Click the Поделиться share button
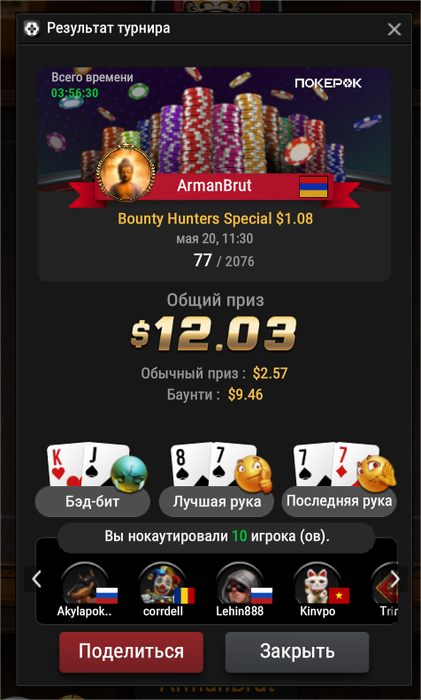 click(131, 652)
